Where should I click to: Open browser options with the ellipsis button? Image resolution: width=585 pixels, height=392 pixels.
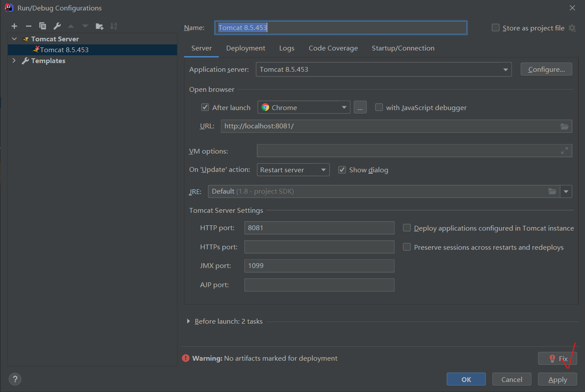(x=360, y=107)
